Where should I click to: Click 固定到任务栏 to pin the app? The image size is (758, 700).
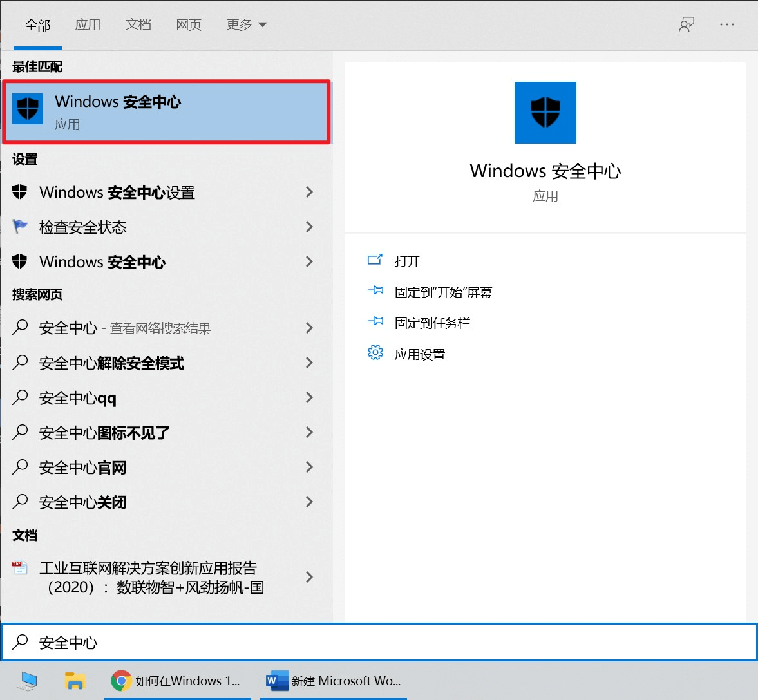432,323
